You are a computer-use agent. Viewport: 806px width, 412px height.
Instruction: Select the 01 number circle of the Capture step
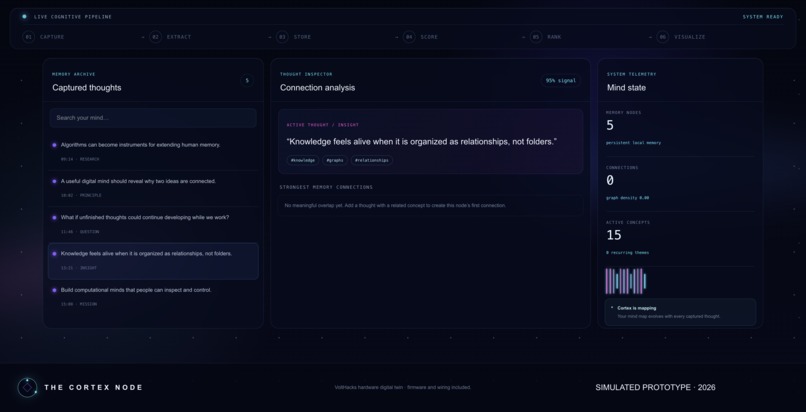point(28,37)
